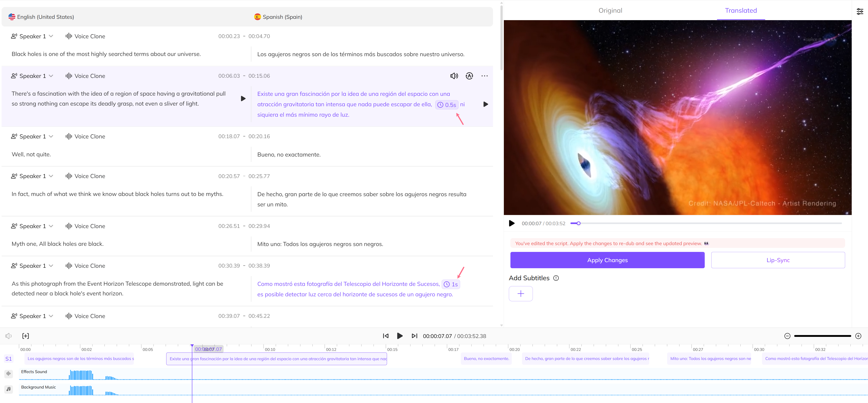Viewport: 868px width, 403px height.
Task: Click the 0.5s pause marker in Spanish text
Action: 447,105
